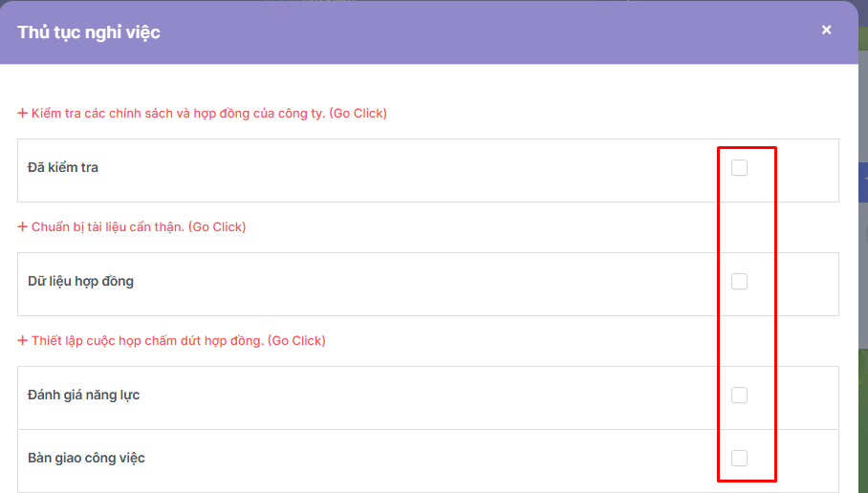Open Thiết lập cuộc họp chấm dứt hợp đồng link text
This screenshot has height=493, width=868.
point(178,341)
